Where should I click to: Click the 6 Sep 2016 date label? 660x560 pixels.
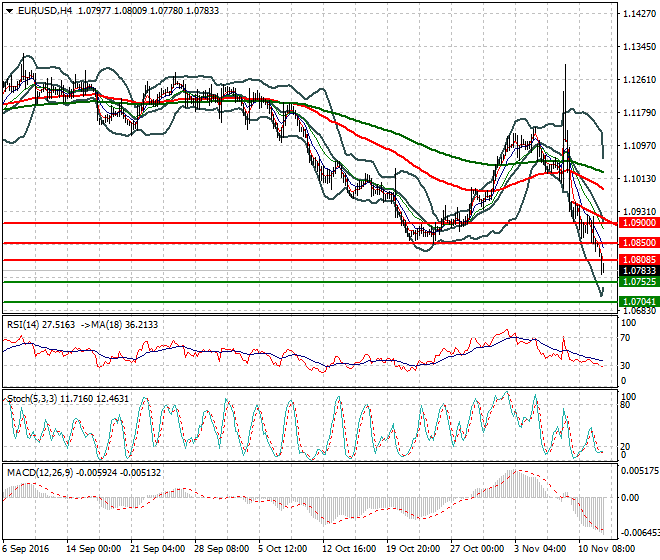(25, 549)
